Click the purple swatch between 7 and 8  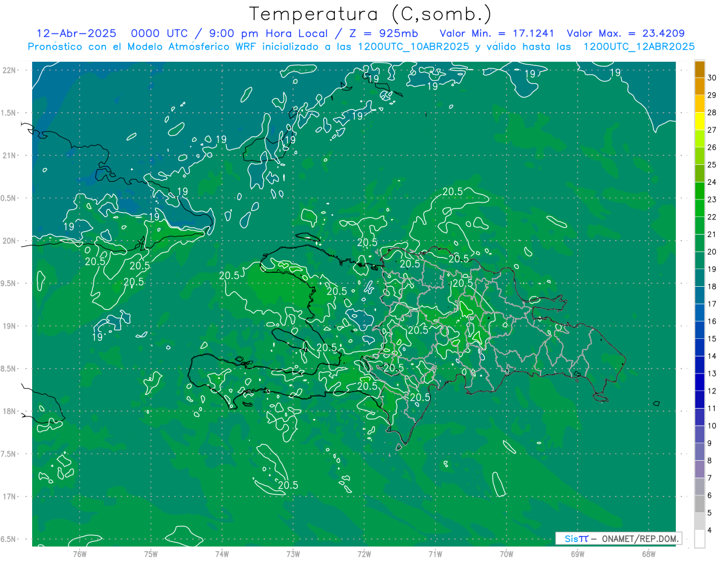point(700,469)
